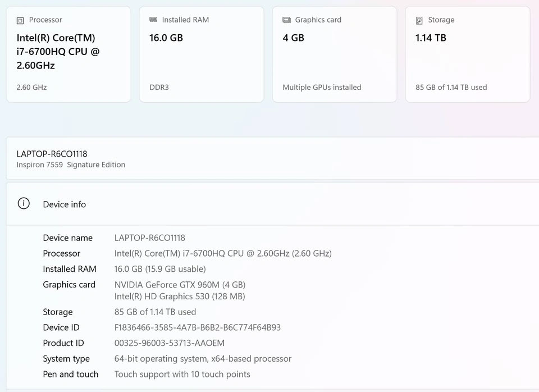This screenshot has width=539, height=392.
Task: Click the circled info icon beside Device info
Action: pyautogui.click(x=24, y=203)
